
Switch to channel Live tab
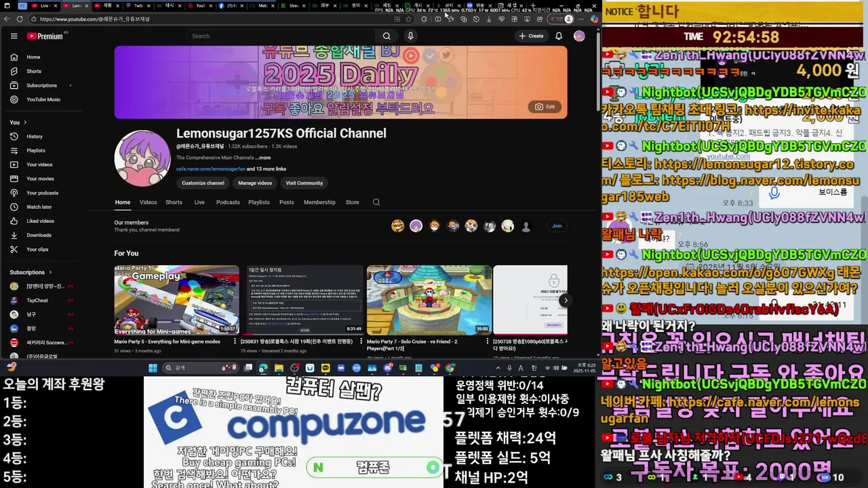pos(199,202)
